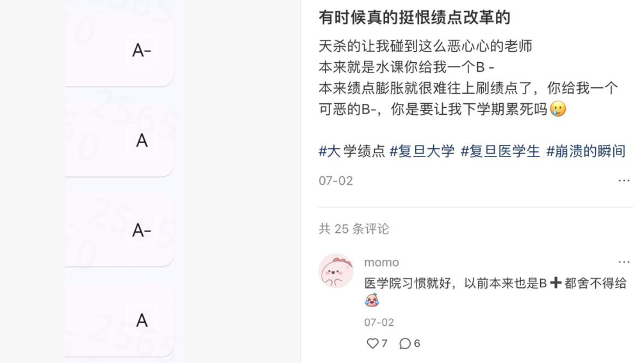Open three-dot menu on momo's comment
644x363 pixels.
click(x=623, y=262)
